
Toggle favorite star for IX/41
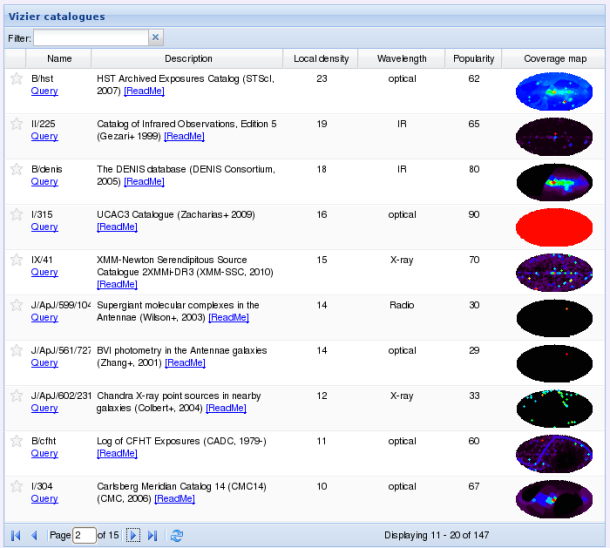coord(16,260)
